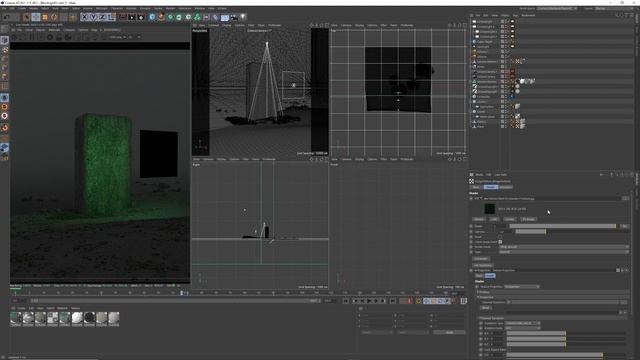This screenshot has height=360, width=640.
Task: Open the Texture Projection dropdown
Action: coord(522,287)
